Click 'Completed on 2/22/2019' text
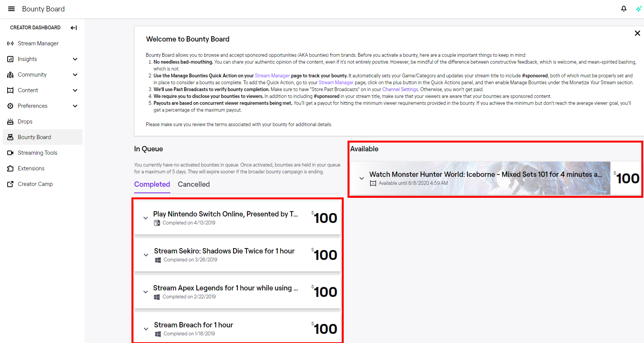 pos(189,297)
